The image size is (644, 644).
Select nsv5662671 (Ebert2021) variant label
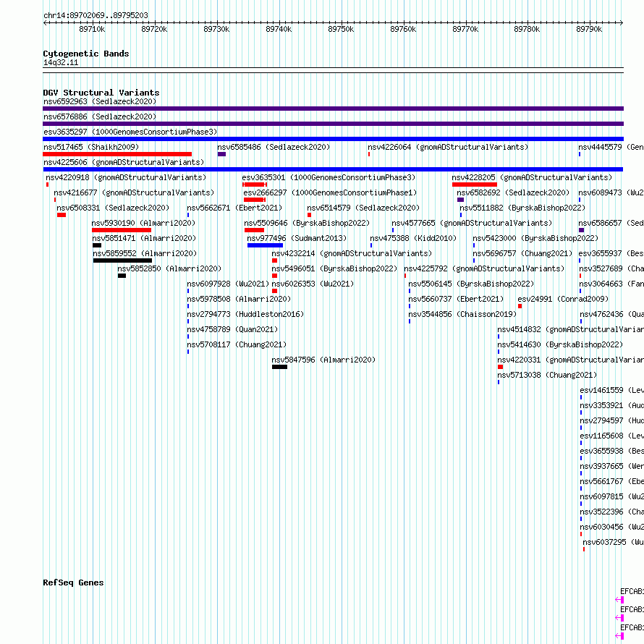(x=234, y=208)
